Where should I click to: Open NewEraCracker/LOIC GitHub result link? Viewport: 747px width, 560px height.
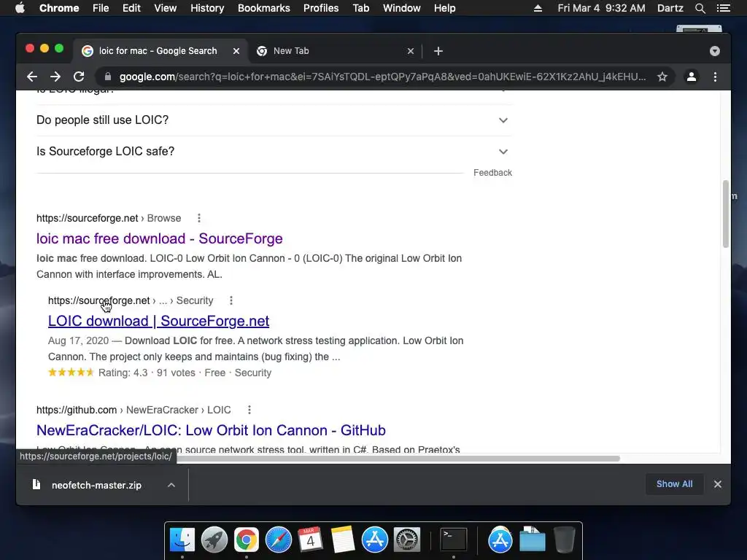click(211, 430)
